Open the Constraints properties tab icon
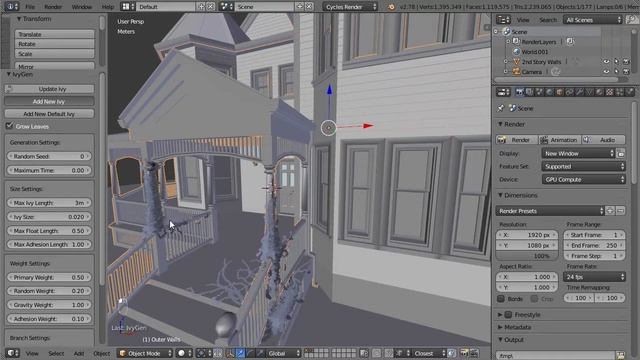 [x=569, y=92]
